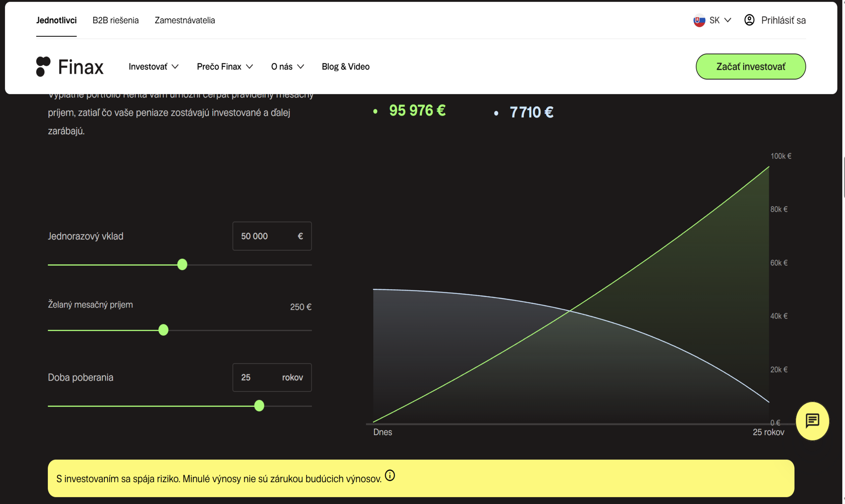Click the user profile icon
Viewport: 845px width, 504px height.
point(749,20)
